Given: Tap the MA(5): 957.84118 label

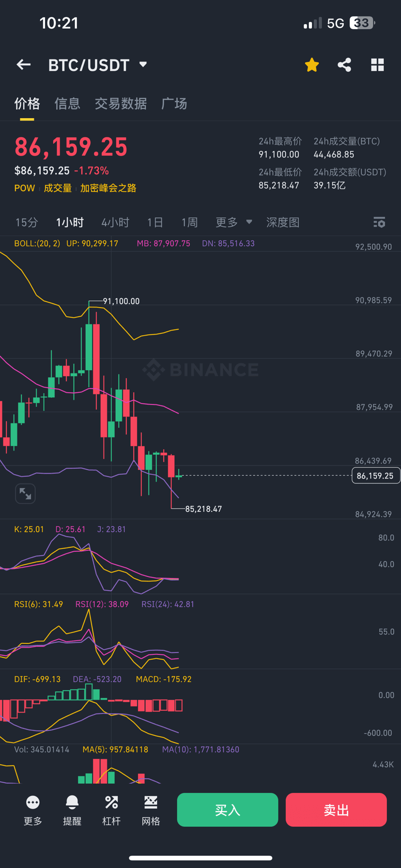Looking at the screenshot, I should [x=115, y=750].
